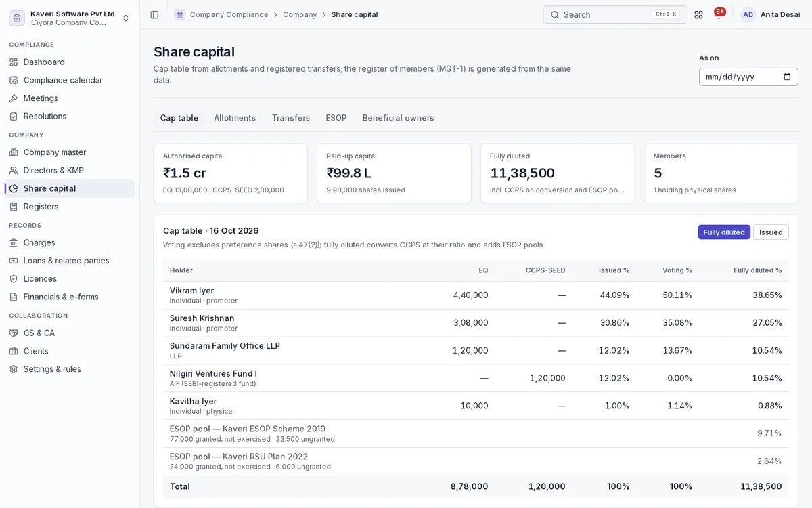This screenshot has height=508, width=812.
Task: Expand the Kaveri Software company switcher
Action: (x=70, y=18)
